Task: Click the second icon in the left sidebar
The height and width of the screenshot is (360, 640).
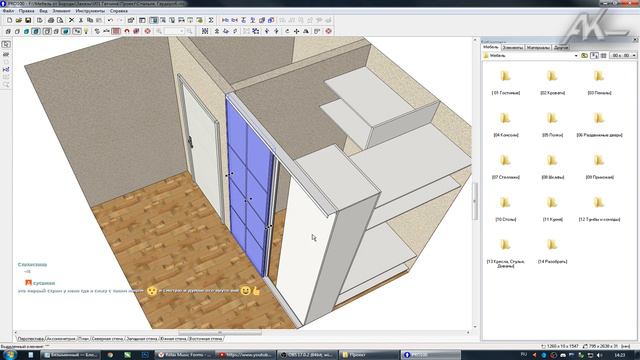Action: [6, 54]
